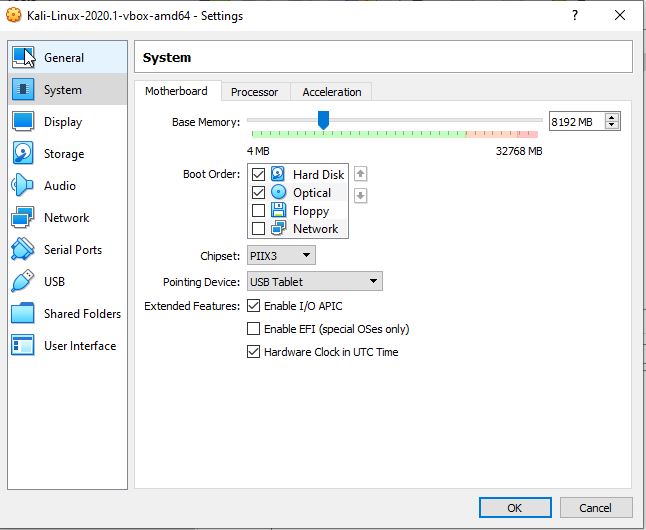Click OK to save settings
Image resolution: width=646 pixels, height=530 pixels.
pos(515,507)
